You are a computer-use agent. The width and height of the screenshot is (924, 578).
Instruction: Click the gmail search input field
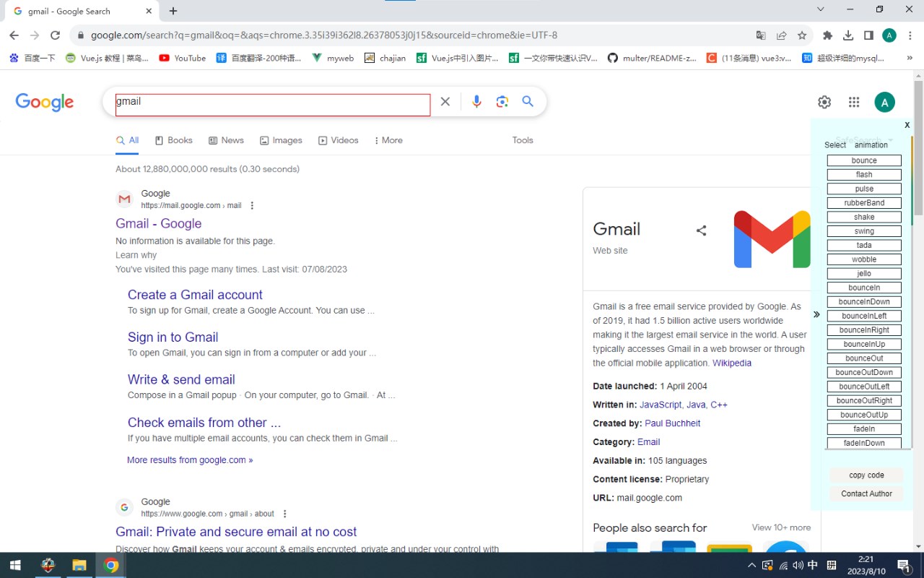(x=273, y=104)
